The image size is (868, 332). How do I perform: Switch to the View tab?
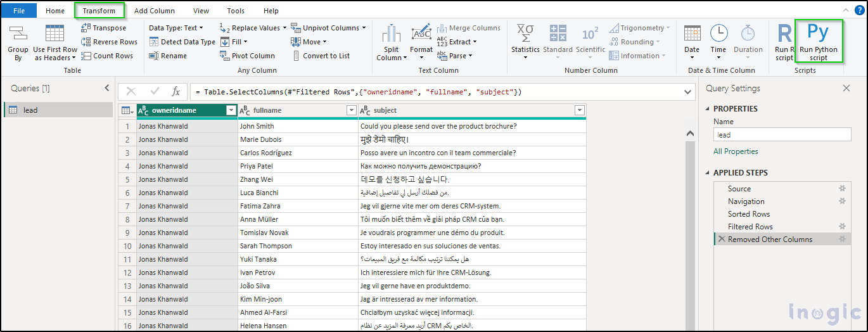click(x=201, y=11)
